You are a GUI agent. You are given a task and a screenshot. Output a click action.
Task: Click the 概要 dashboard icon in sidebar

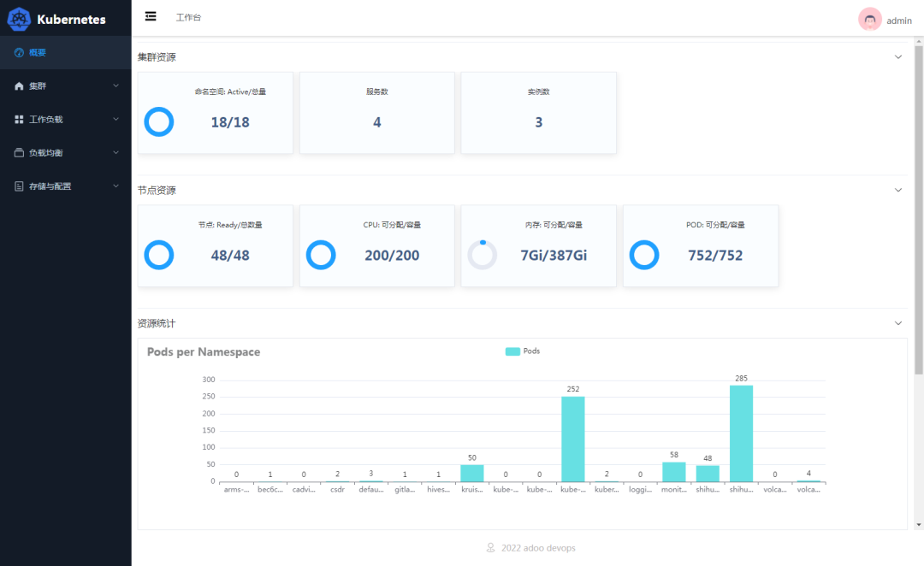[19, 53]
